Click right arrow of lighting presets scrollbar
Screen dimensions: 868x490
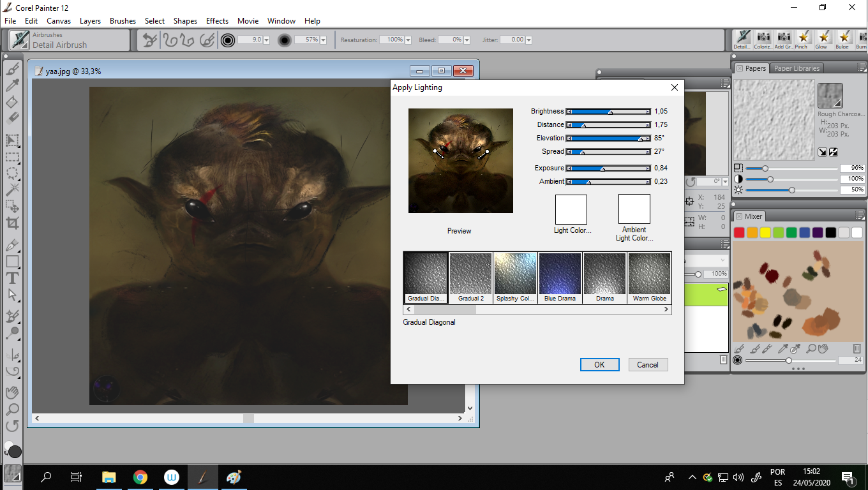coord(666,309)
